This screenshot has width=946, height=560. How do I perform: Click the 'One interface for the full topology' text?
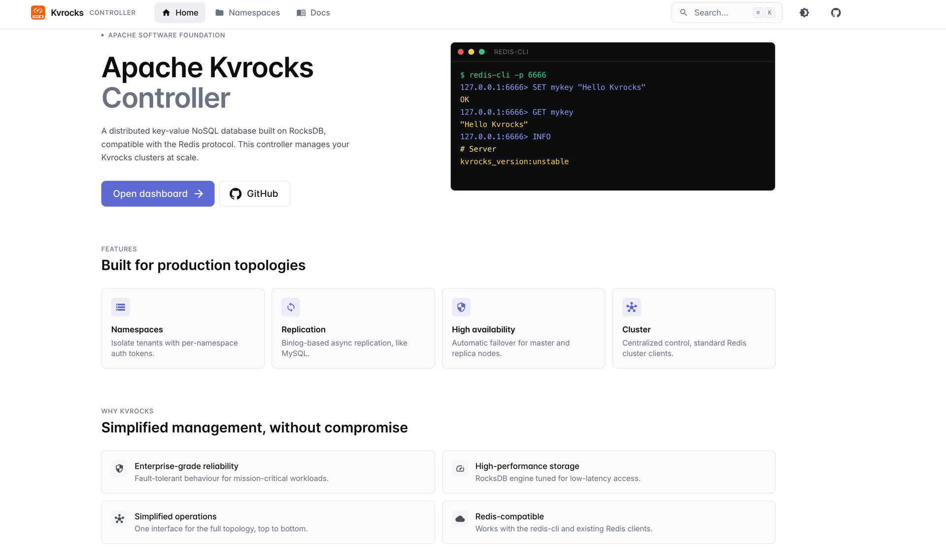[x=221, y=528]
